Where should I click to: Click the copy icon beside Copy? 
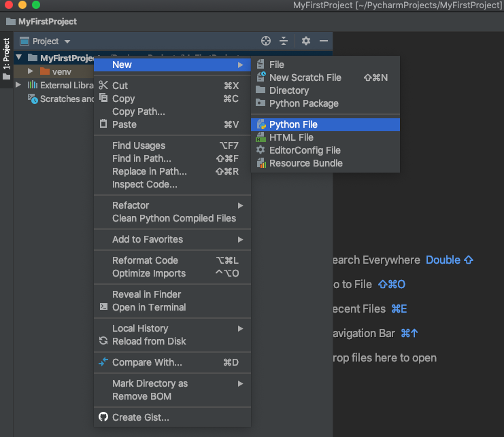(103, 98)
